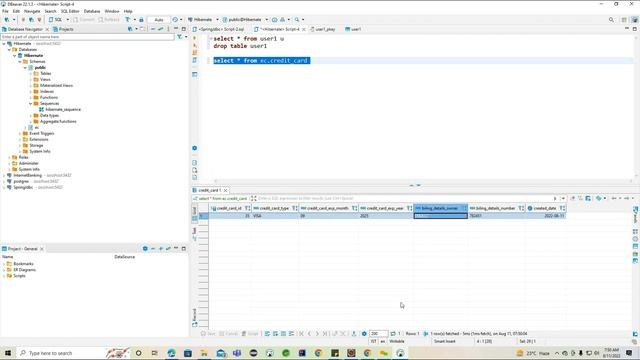Image resolution: width=640 pixels, height=360 pixels.
Task: Select the VISA cell in the results grid
Action: (275, 216)
